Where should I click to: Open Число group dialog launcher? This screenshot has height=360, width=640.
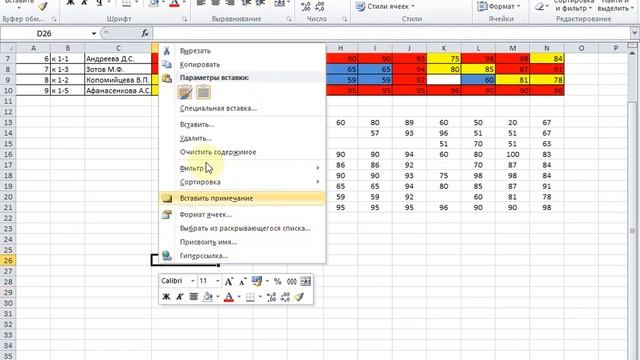344,19
